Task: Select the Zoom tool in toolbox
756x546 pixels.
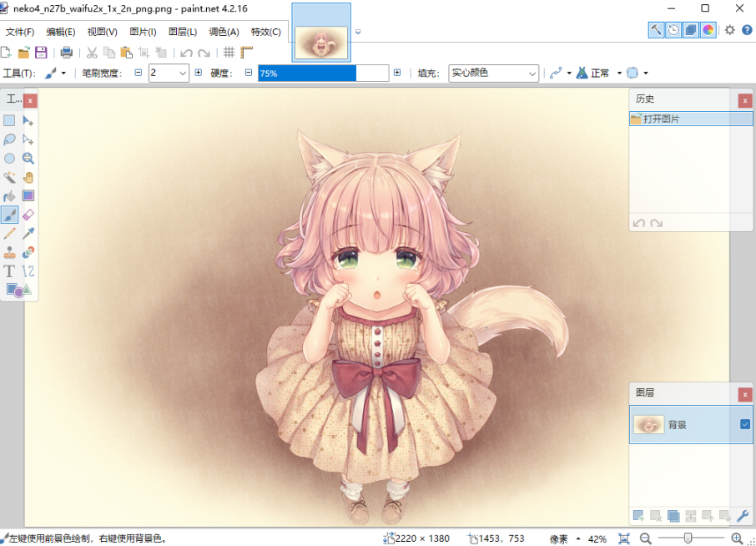Action: tap(28, 158)
